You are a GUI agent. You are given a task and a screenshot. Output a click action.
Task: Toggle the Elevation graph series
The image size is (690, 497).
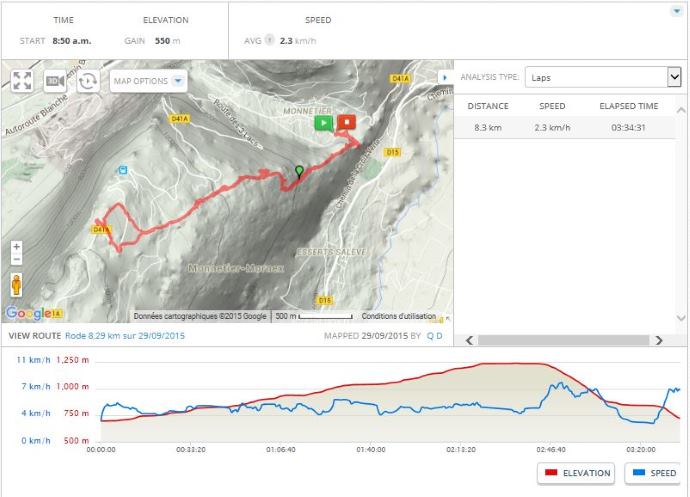click(577, 473)
